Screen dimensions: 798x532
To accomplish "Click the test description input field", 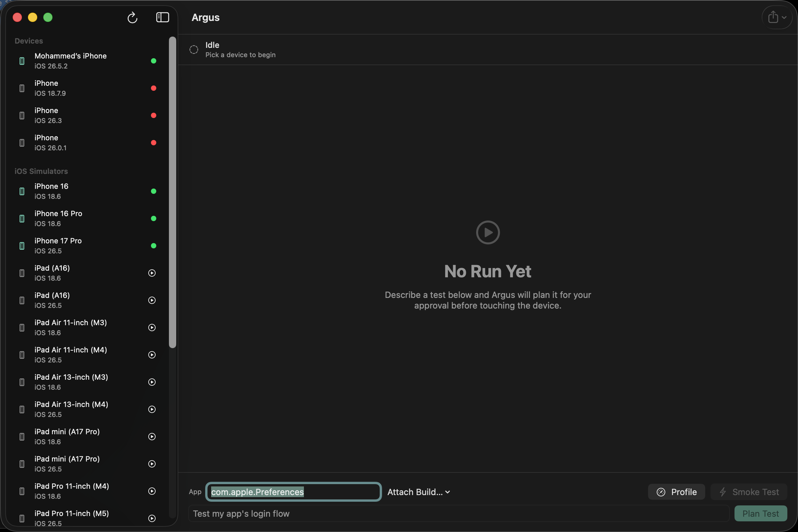I will coord(459,514).
